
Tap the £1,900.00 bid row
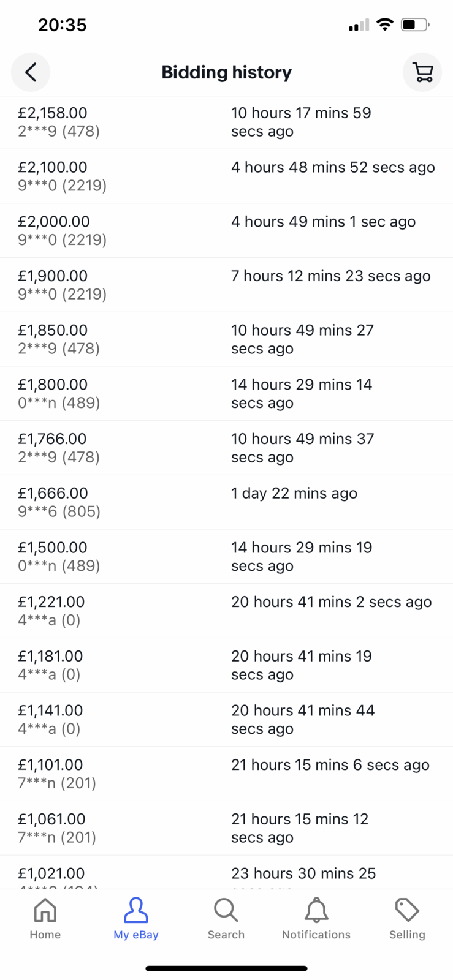226,285
